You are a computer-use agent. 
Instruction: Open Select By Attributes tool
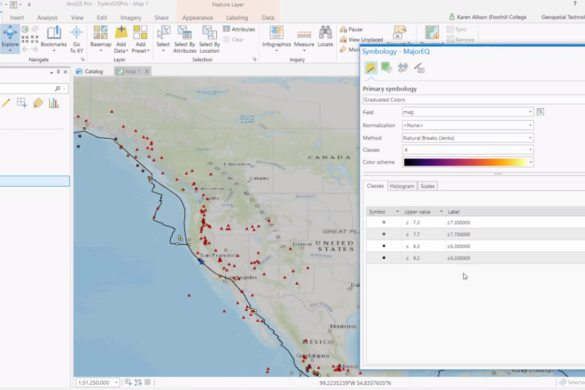click(x=185, y=39)
